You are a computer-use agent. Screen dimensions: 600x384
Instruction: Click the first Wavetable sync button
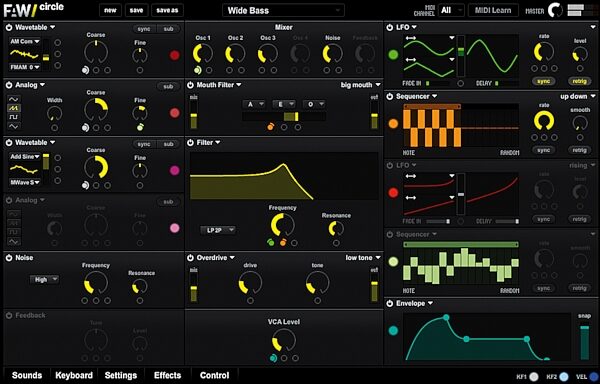[144, 29]
